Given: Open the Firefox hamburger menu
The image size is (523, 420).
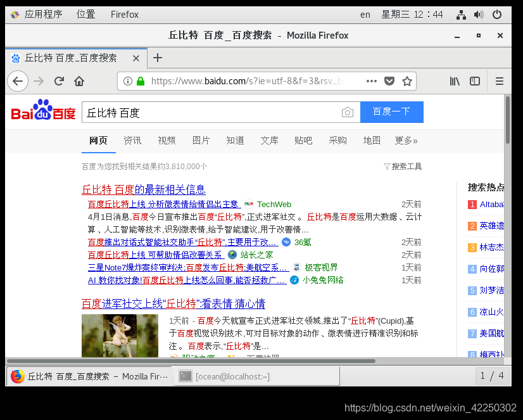Looking at the screenshot, I should coord(500,81).
